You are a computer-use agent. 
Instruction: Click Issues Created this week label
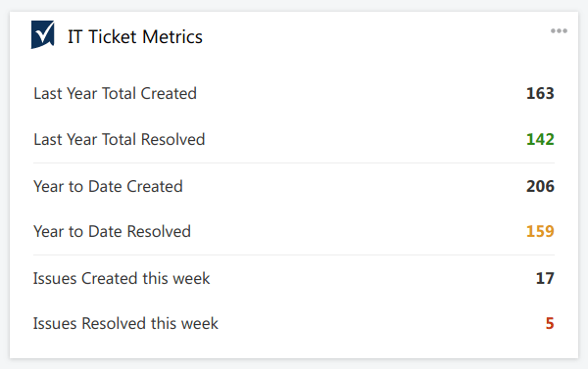[x=122, y=278]
